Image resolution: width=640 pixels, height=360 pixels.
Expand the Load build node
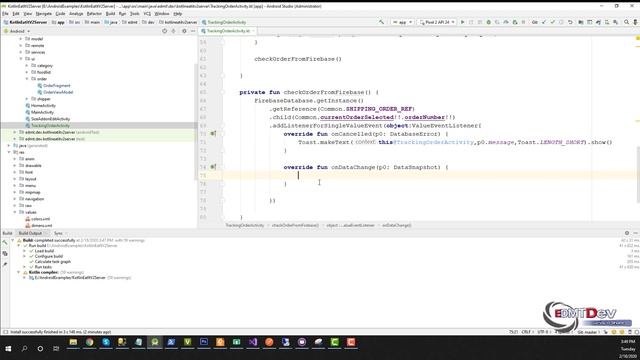(x=24, y=251)
